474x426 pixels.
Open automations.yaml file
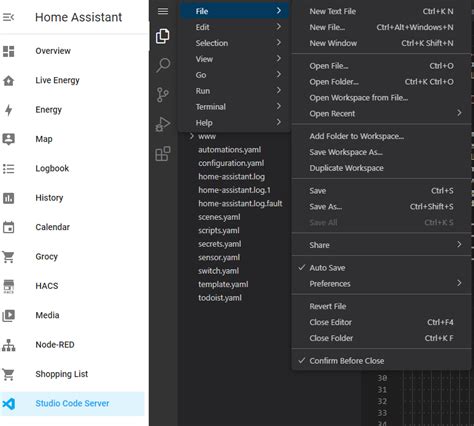229,150
